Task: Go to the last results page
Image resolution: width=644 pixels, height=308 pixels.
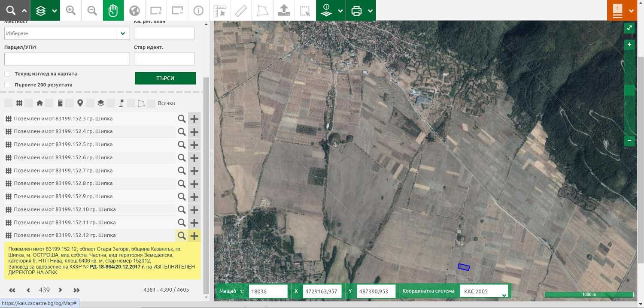Action: (x=76, y=290)
